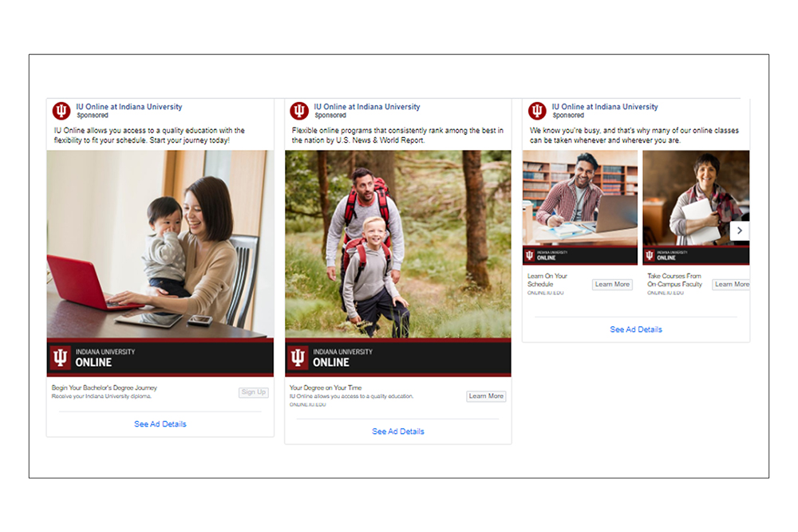
Task: Click the Sign Up button
Action: click(x=254, y=392)
